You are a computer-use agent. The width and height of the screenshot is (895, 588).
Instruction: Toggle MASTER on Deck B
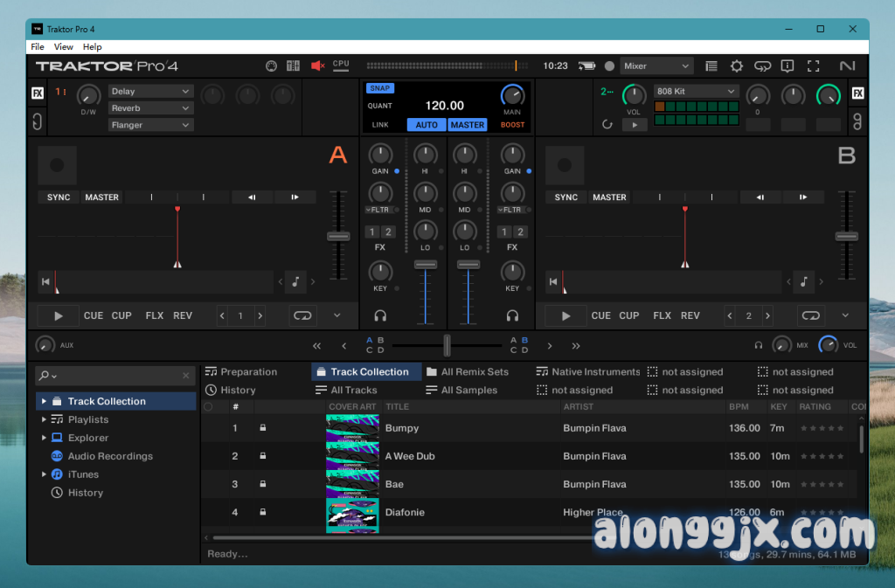tap(609, 197)
